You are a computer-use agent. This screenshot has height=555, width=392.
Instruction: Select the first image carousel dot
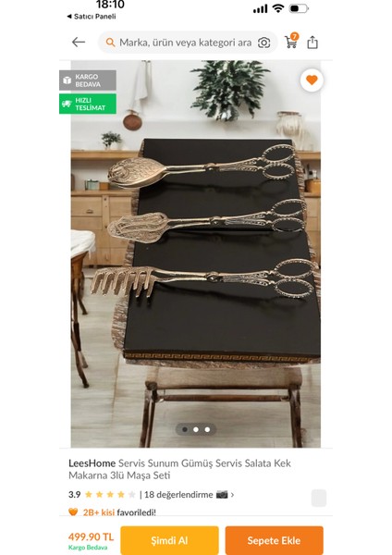[185, 429]
